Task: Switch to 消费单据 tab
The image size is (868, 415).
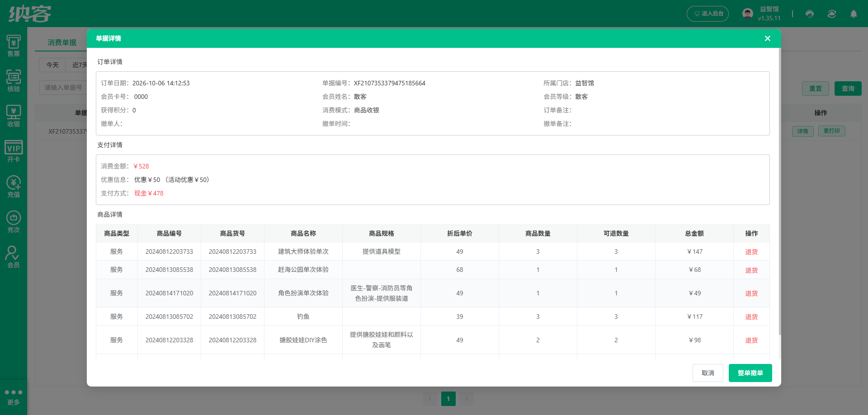Action: (x=62, y=42)
